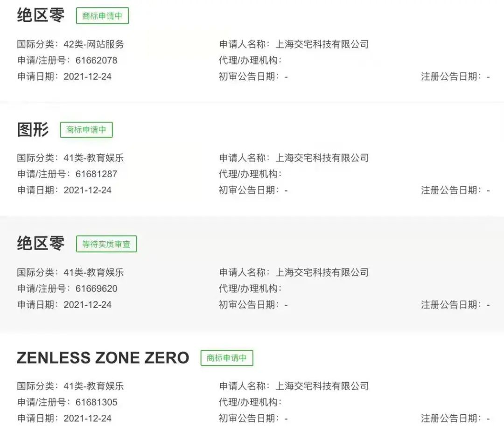
Task: Select registration number 61681305
Action: [x=96, y=402]
